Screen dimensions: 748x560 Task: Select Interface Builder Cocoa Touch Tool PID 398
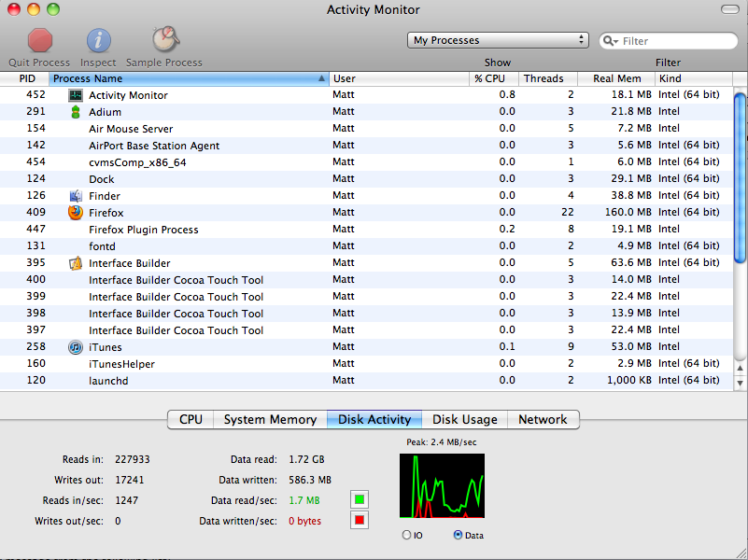(x=366, y=313)
